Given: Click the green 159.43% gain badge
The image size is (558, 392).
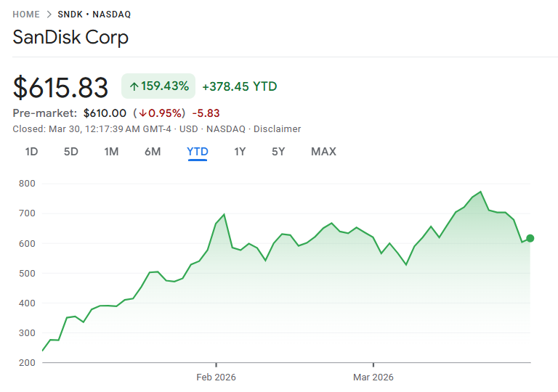Looking at the screenshot, I should coord(158,86).
